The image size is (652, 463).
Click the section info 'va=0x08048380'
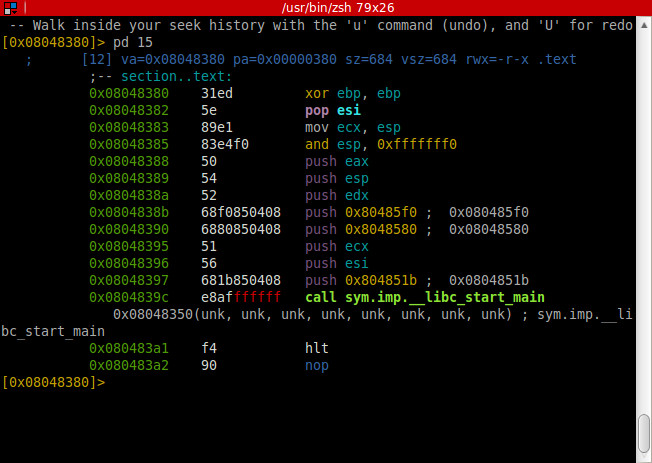[173, 59]
